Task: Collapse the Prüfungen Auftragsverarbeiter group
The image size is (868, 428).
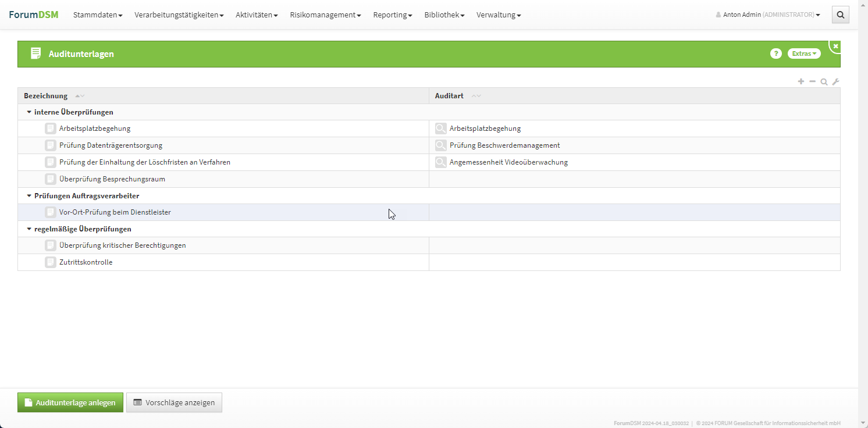Action: click(29, 196)
